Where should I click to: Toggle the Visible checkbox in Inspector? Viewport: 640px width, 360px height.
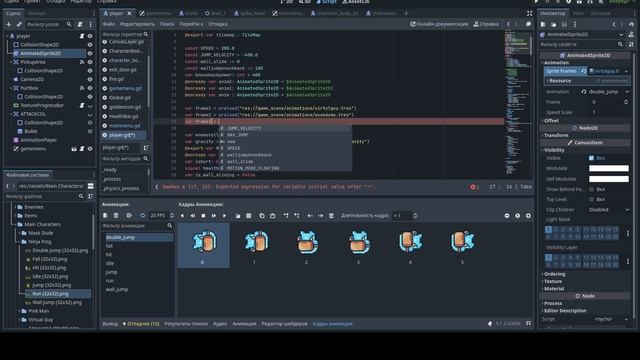(x=591, y=158)
